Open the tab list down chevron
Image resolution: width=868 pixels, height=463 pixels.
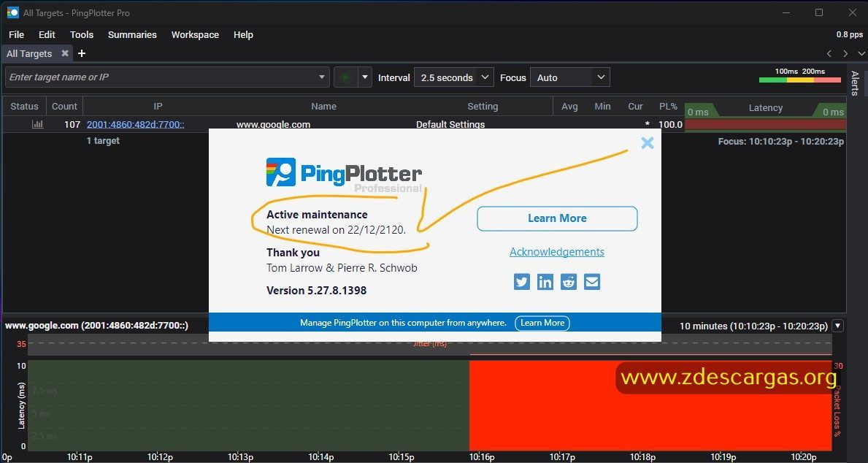coord(861,53)
